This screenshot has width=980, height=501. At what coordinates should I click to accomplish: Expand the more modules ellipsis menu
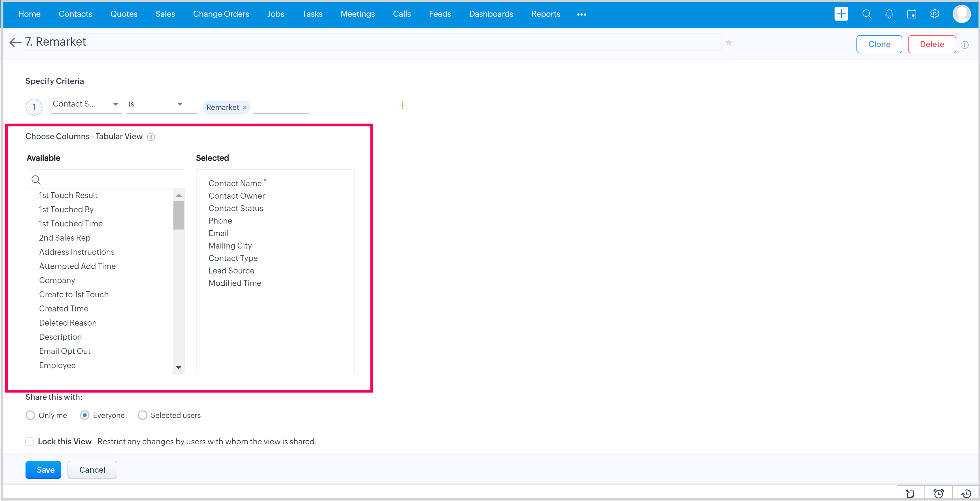tap(581, 14)
